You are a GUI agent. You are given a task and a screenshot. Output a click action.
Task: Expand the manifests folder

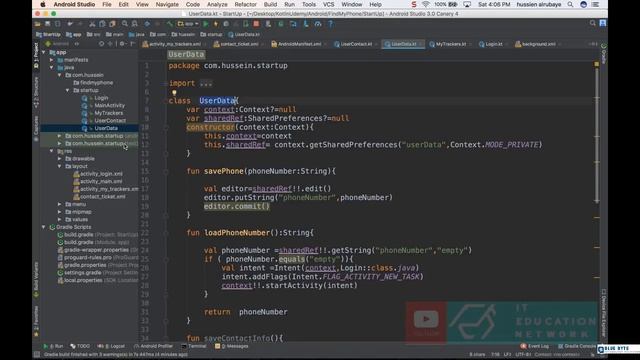pyautogui.click(x=52, y=60)
